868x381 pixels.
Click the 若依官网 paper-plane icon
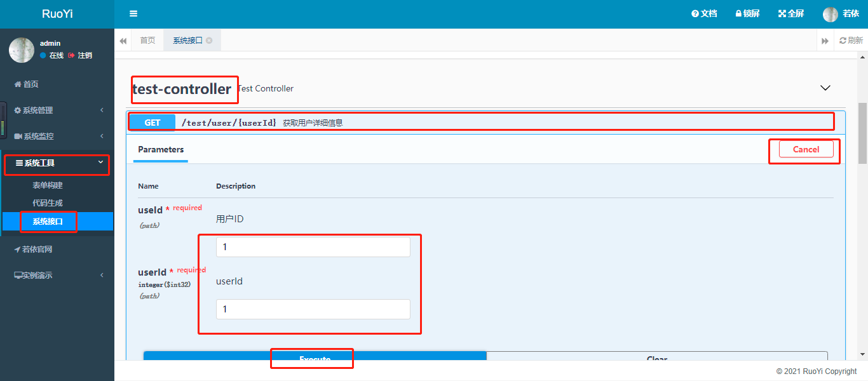pos(17,250)
